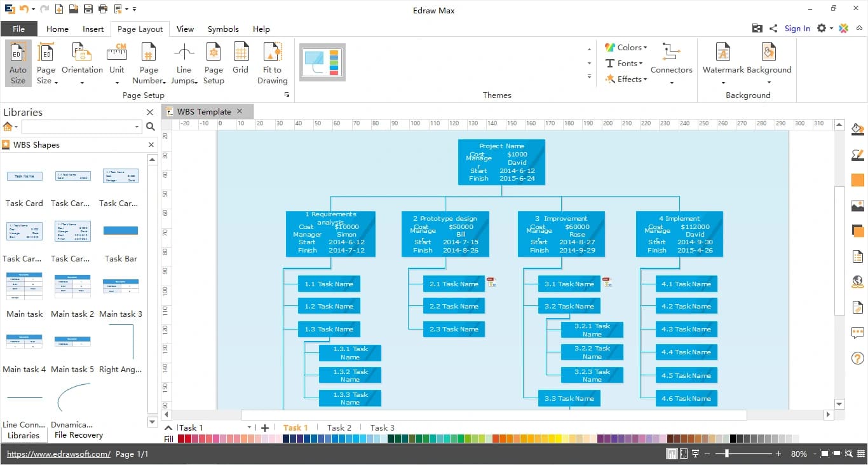Click the Share icon beside Sign In
868x465 pixels.
pyautogui.click(x=773, y=29)
